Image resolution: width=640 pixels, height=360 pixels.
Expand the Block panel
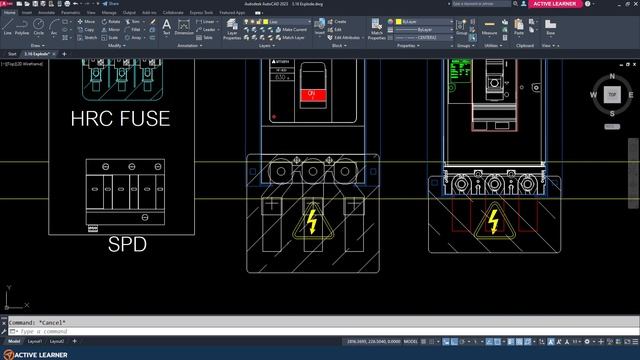pyautogui.click(x=339, y=46)
